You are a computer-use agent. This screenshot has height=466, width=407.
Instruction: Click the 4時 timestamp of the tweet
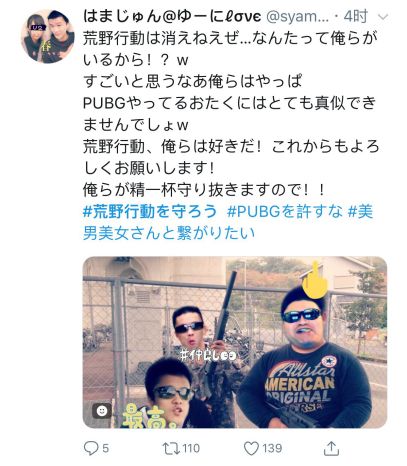coord(355,16)
